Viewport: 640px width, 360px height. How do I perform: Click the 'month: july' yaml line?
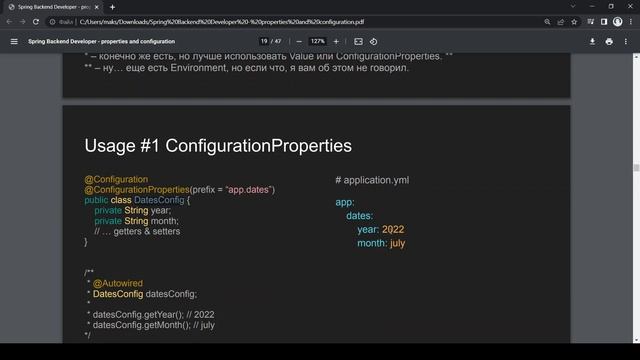[381, 243]
